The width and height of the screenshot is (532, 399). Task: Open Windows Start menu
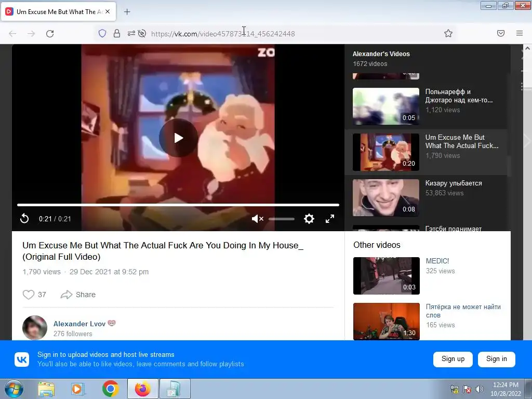pos(14,389)
